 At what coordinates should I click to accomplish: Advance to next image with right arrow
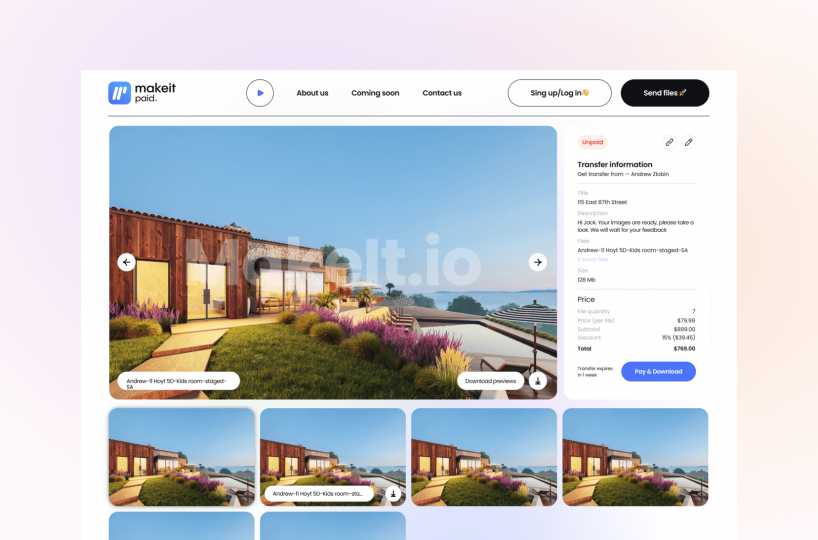tap(538, 262)
